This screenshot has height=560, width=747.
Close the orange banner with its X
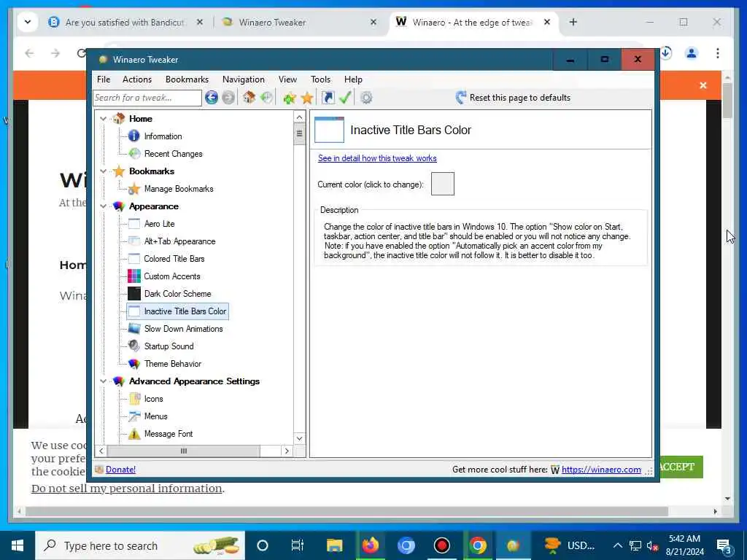pyautogui.click(x=703, y=85)
